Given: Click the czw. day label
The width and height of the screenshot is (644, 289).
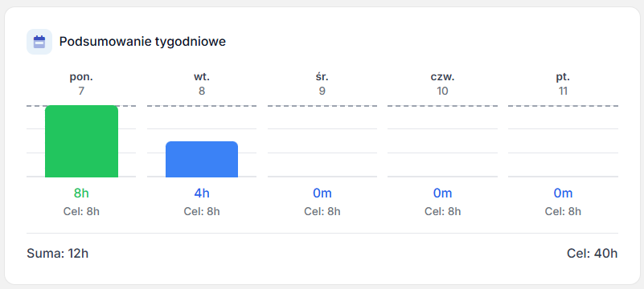Looking at the screenshot, I should (442, 76).
